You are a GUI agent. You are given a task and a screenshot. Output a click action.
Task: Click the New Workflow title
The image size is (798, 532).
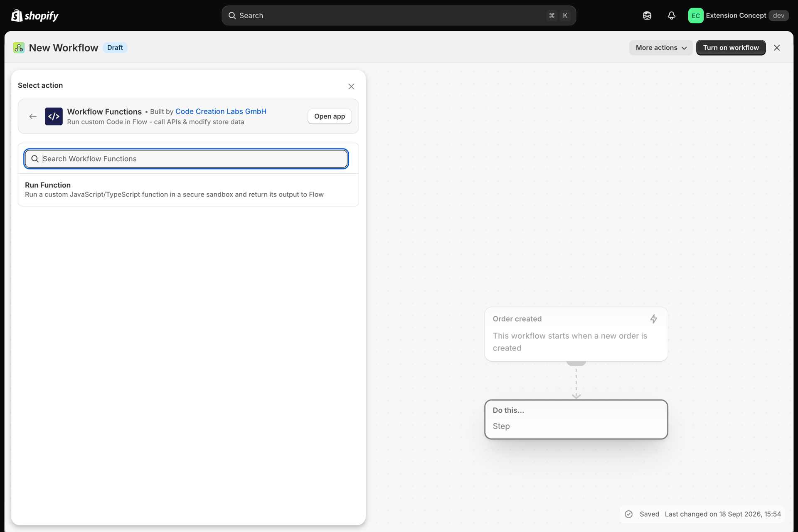click(x=64, y=48)
